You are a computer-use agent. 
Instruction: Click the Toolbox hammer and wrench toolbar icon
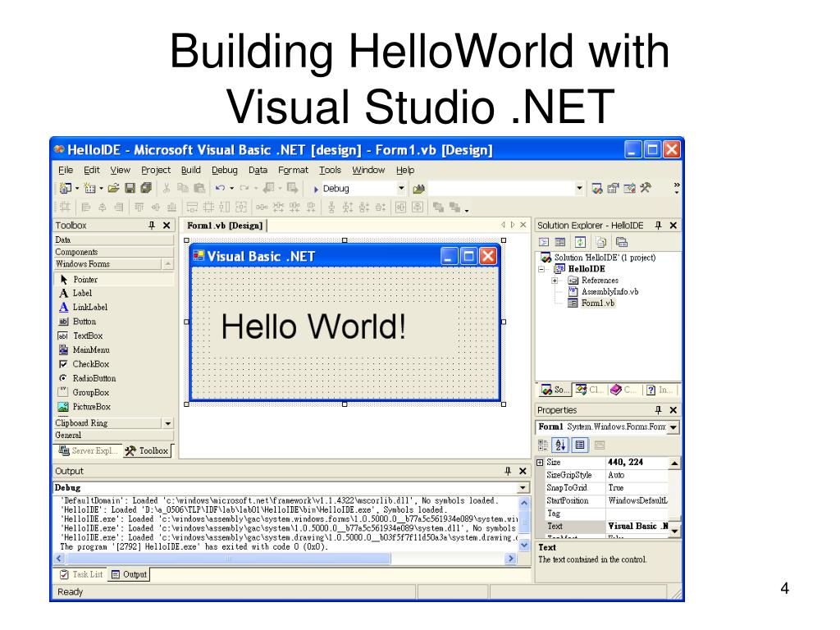[646, 188]
